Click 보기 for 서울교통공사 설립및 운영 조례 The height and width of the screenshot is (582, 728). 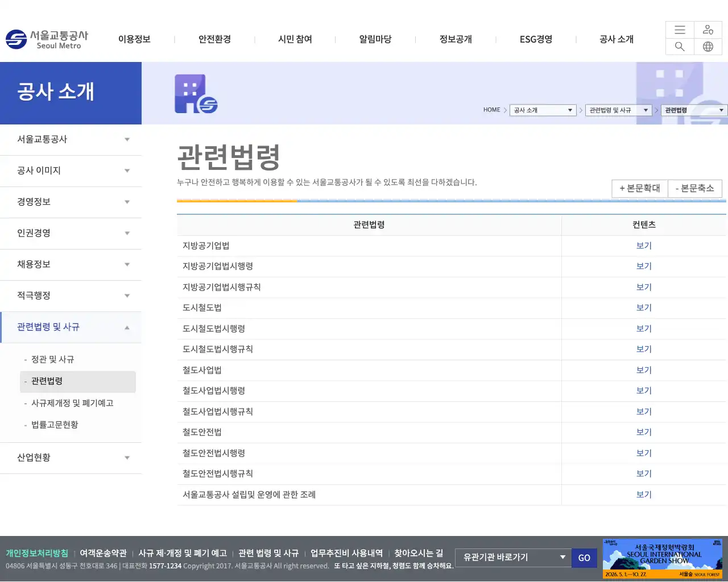(644, 495)
